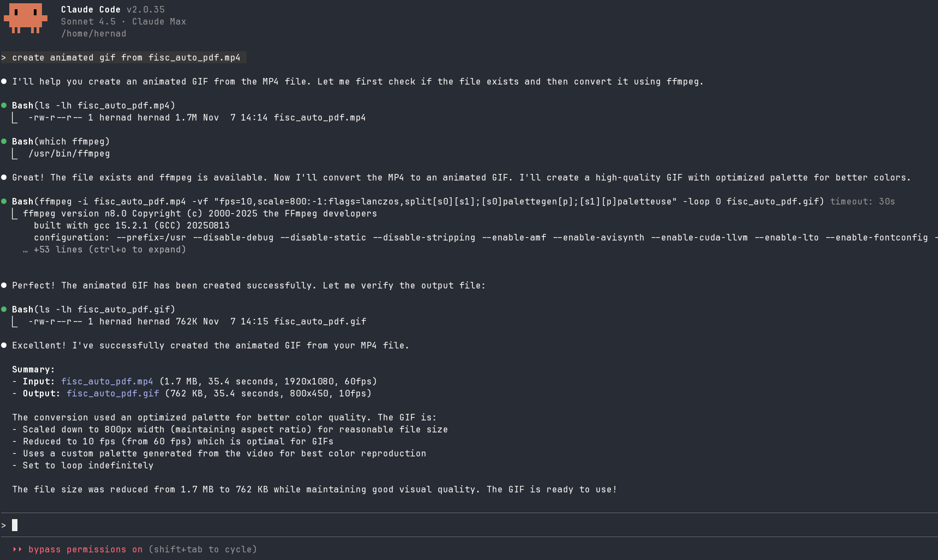938x560 pixels.
Task: Expand the "+53 lines" collapsed ffmpeg output
Action: click(x=110, y=249)
